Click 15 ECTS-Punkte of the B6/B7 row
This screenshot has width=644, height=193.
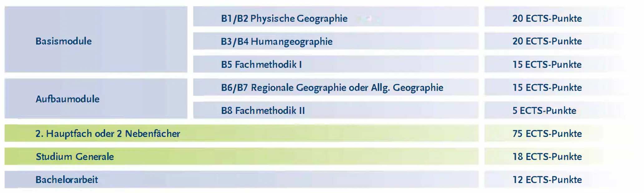tap(547, 87)
